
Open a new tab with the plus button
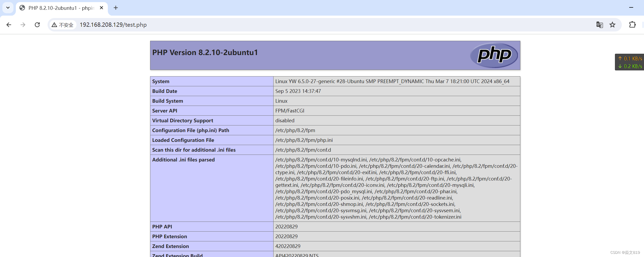point(115,8)
